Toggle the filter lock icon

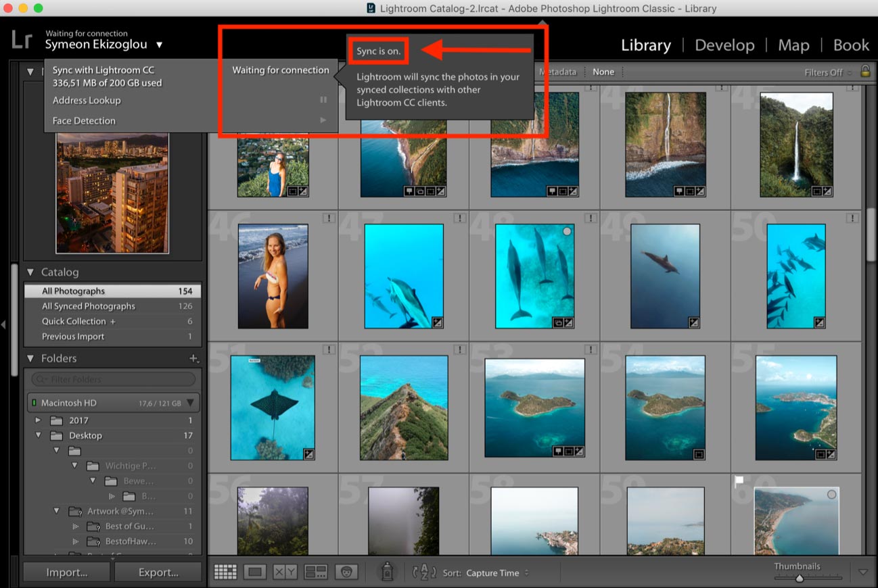pyautogui.click(x=864, y=71)
